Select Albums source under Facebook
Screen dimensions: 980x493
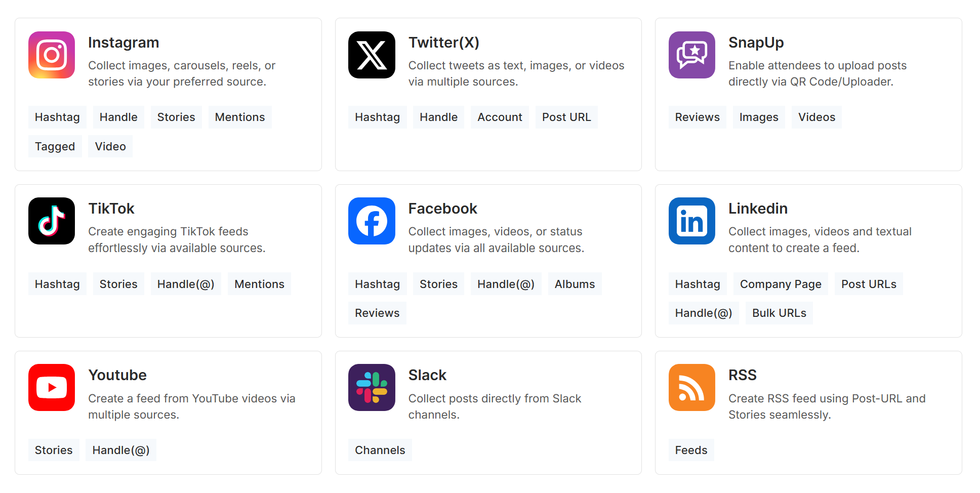(x=575, y=284)
